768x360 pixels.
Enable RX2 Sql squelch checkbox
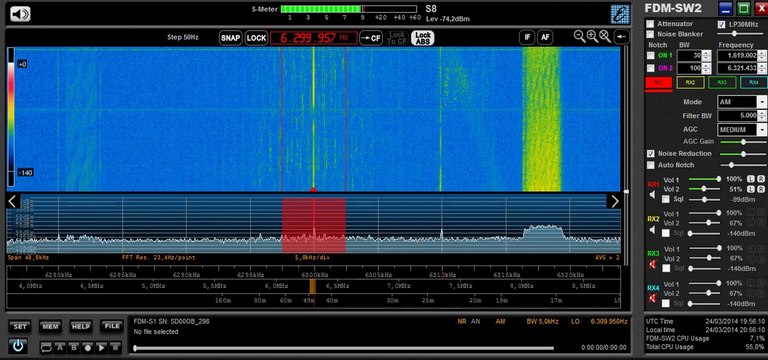tap(665, 234)
